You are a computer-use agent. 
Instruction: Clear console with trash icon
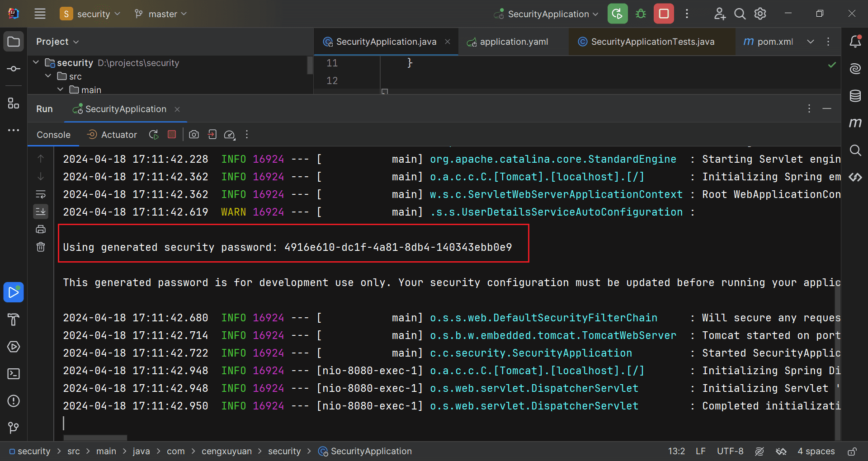pyautogui.click(x=41, y=247)
